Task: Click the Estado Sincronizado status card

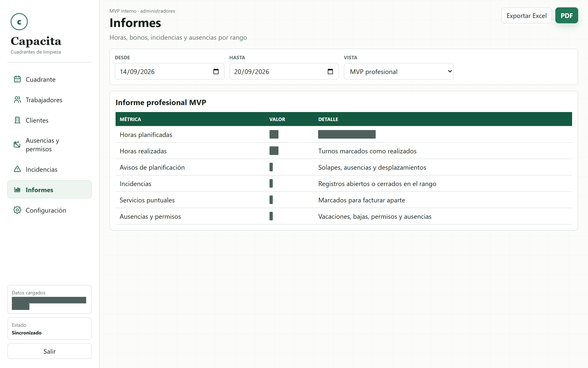Action: [50, 329]
